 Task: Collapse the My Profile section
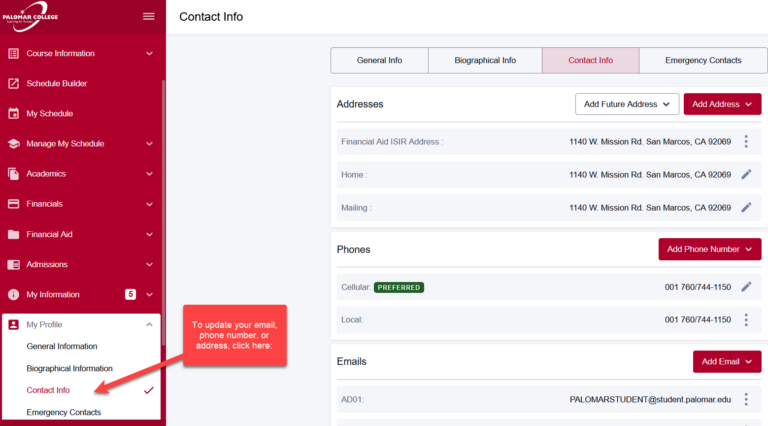point(149,324)
